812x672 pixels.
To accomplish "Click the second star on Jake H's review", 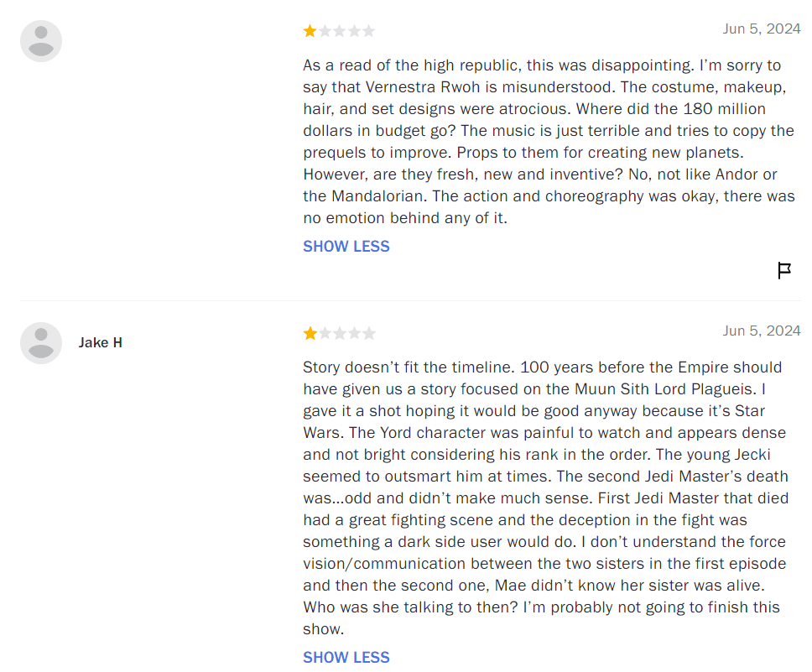I will 325,334.
